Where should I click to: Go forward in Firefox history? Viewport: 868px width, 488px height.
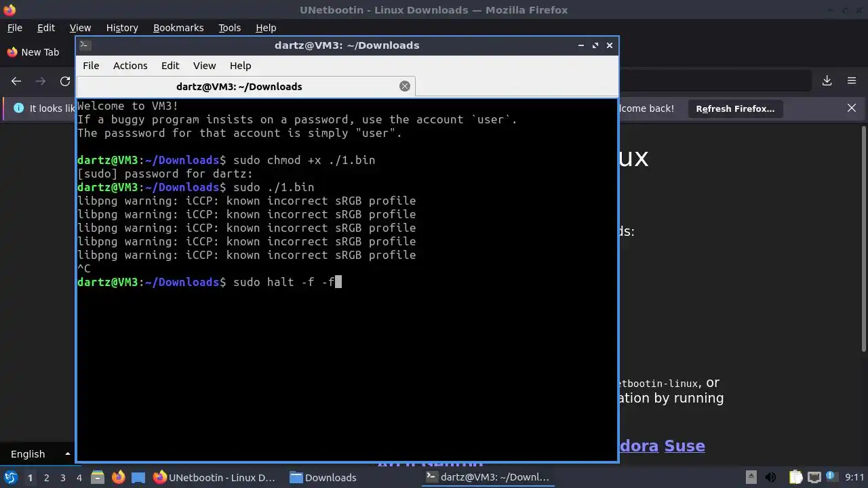point(41,81)
